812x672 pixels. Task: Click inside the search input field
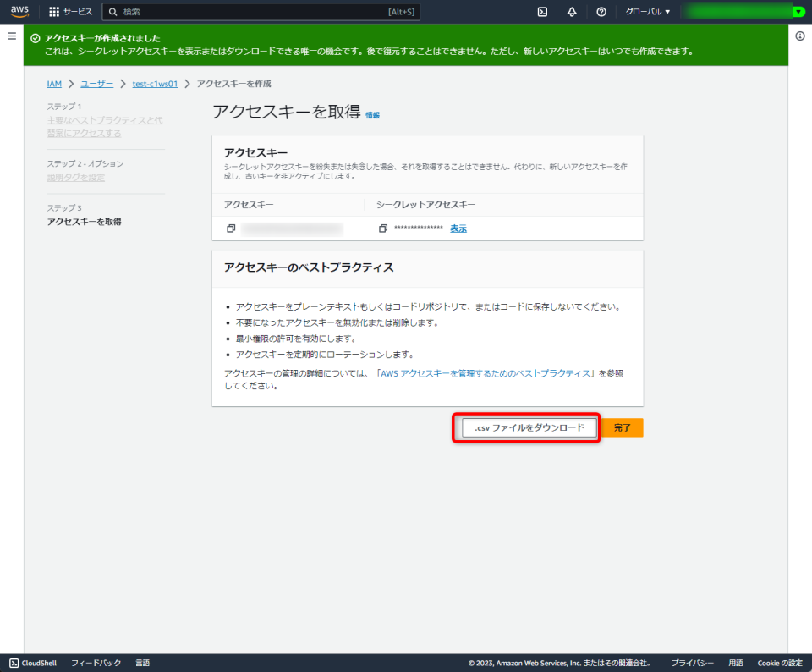click(254, 12)
